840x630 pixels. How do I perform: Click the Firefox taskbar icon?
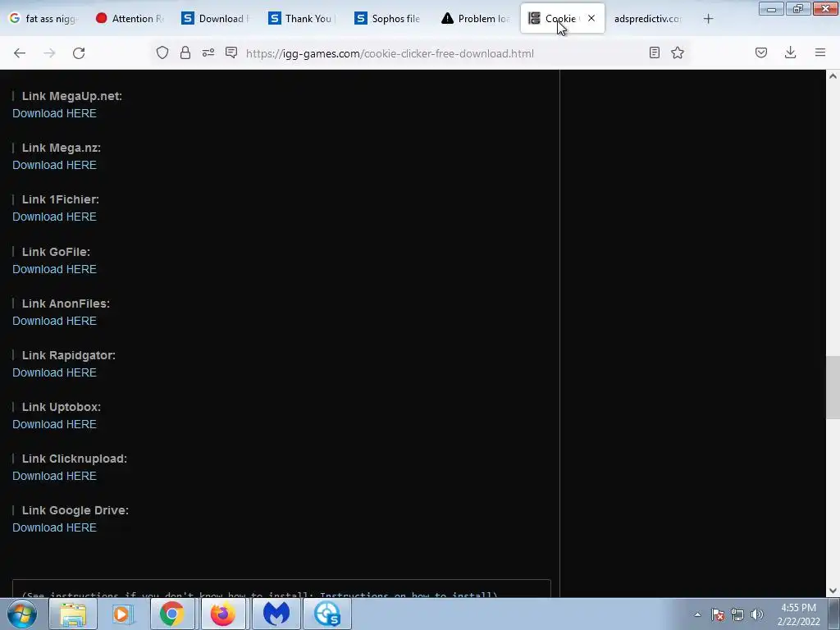pyautogui.click(x=223, y=614)
